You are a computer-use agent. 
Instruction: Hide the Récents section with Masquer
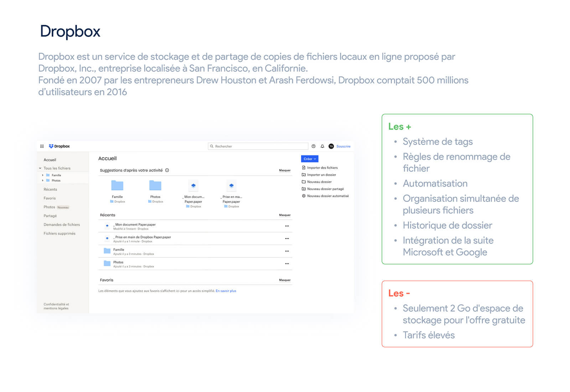click(285, 215)
